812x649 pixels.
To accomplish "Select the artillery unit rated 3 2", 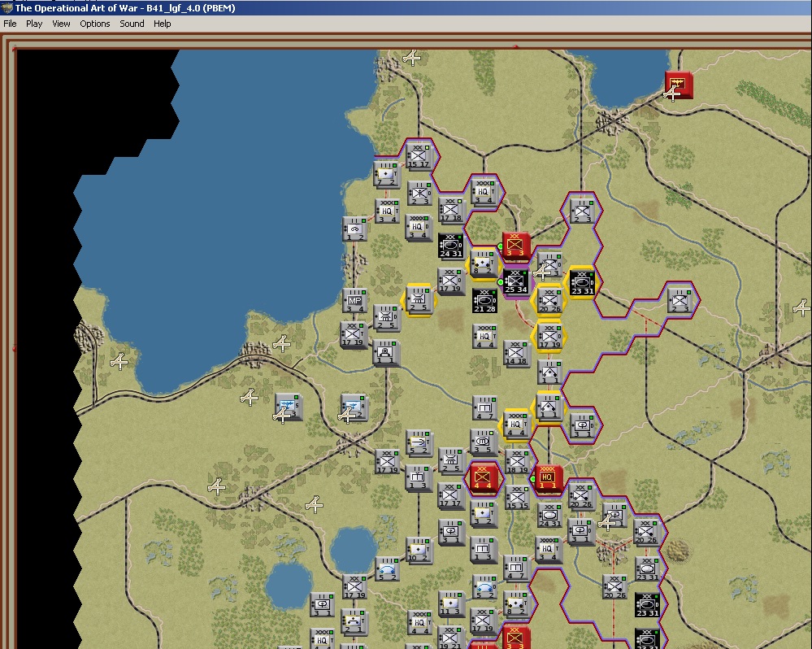I will click(484, 514).
